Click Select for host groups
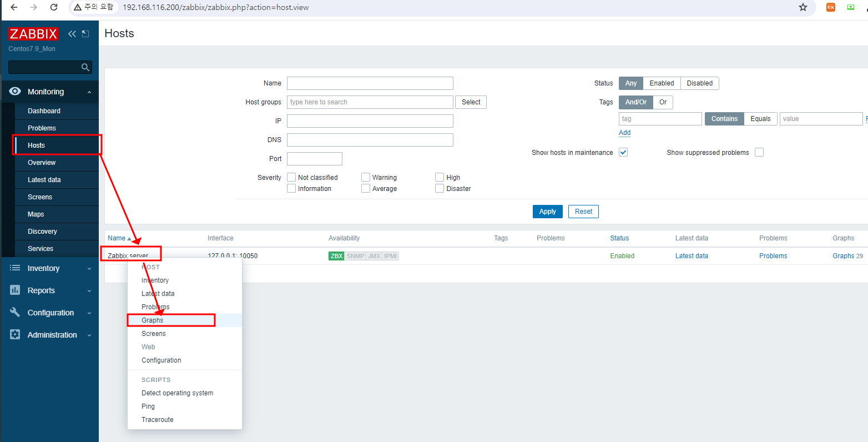Screen dimensions: 868x442 (x=471, y=102)
